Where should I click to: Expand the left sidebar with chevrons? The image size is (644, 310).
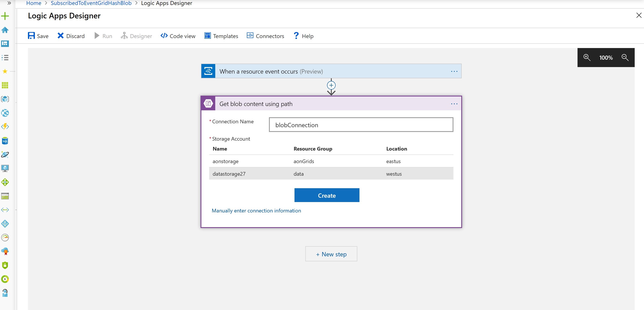9,3
